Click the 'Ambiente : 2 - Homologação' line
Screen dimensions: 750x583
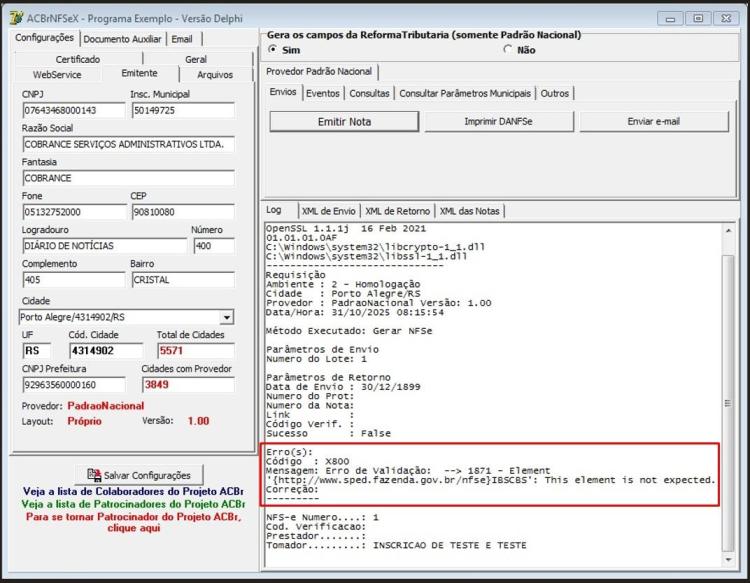click(343, 284)
